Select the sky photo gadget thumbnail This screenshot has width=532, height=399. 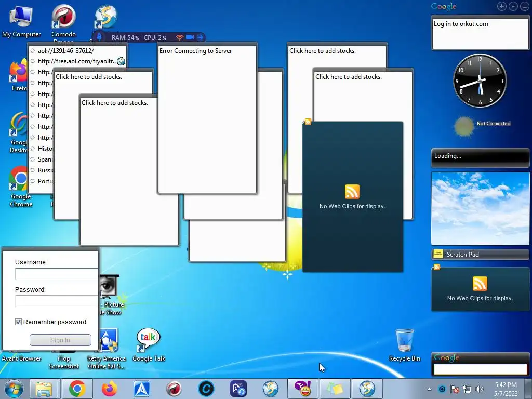480,208
